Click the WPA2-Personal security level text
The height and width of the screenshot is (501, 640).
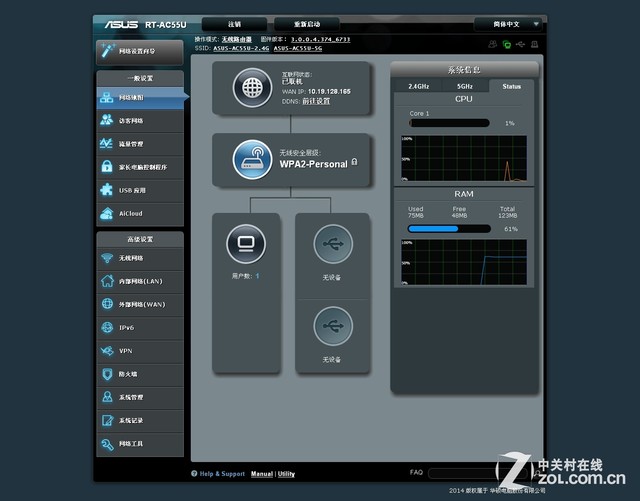[x=313, y=164]
